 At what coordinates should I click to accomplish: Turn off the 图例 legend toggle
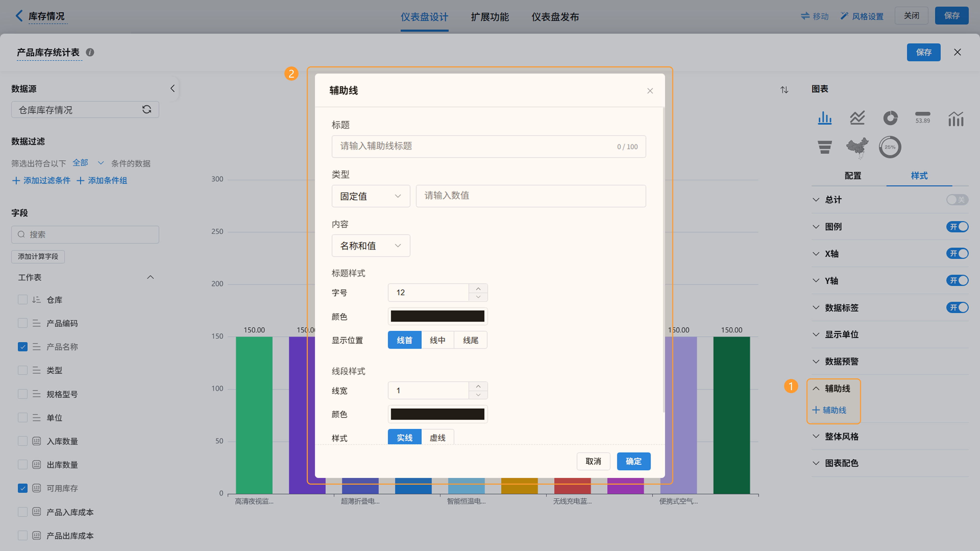pos(957,227)
